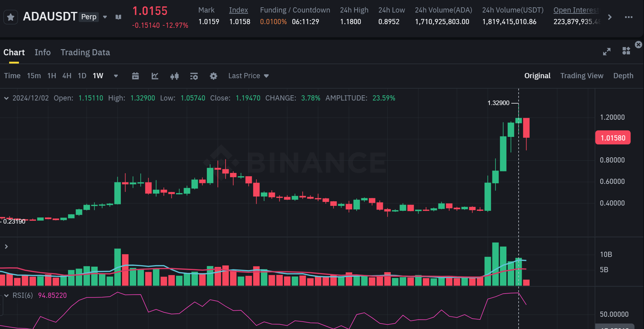Close the chart panel with X icon
The image size is (644, 329).
(638, 45)
